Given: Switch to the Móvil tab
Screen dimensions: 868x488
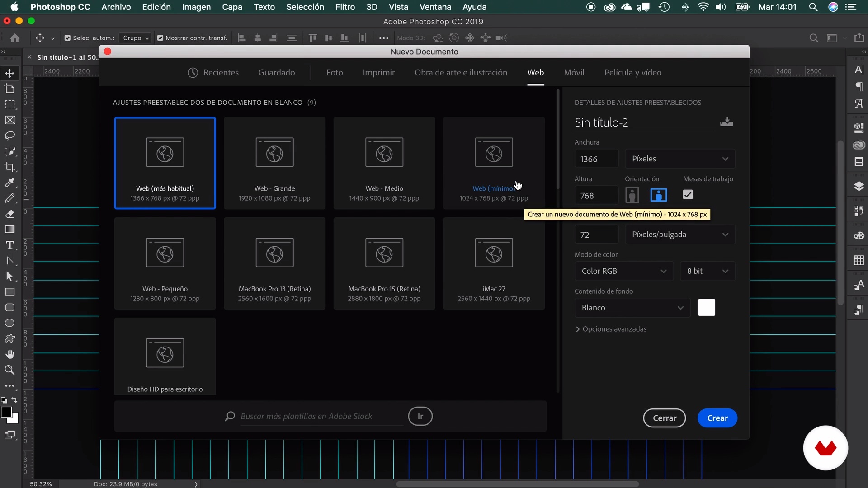Looking at the screenshot, I should pyautogui.click(x=574, y=73).
